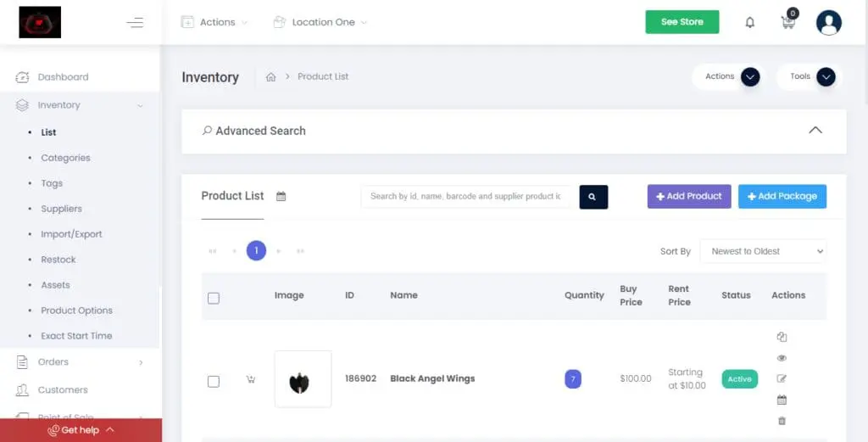Click the green Active status badge

(x=739, y=379)
